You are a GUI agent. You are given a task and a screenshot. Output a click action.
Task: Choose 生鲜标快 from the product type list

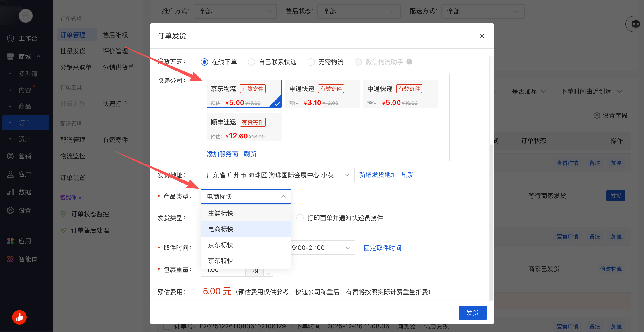[221, 213]
